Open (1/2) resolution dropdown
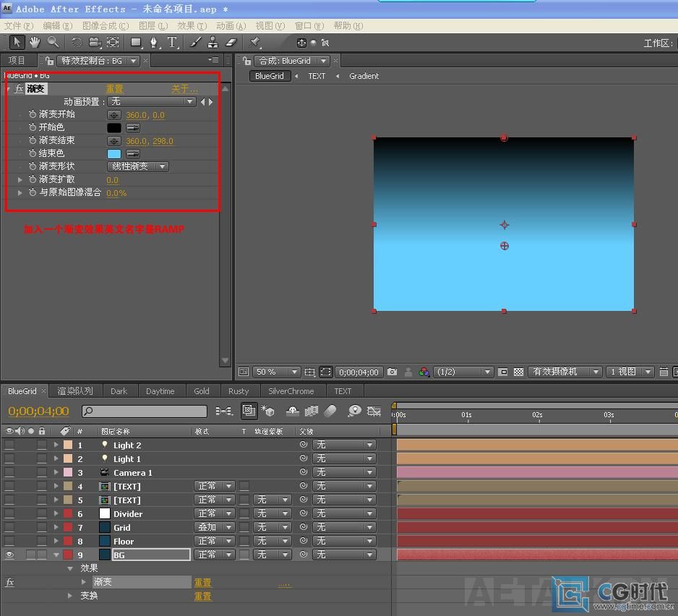The image size is (678, 616). [463, 372]
